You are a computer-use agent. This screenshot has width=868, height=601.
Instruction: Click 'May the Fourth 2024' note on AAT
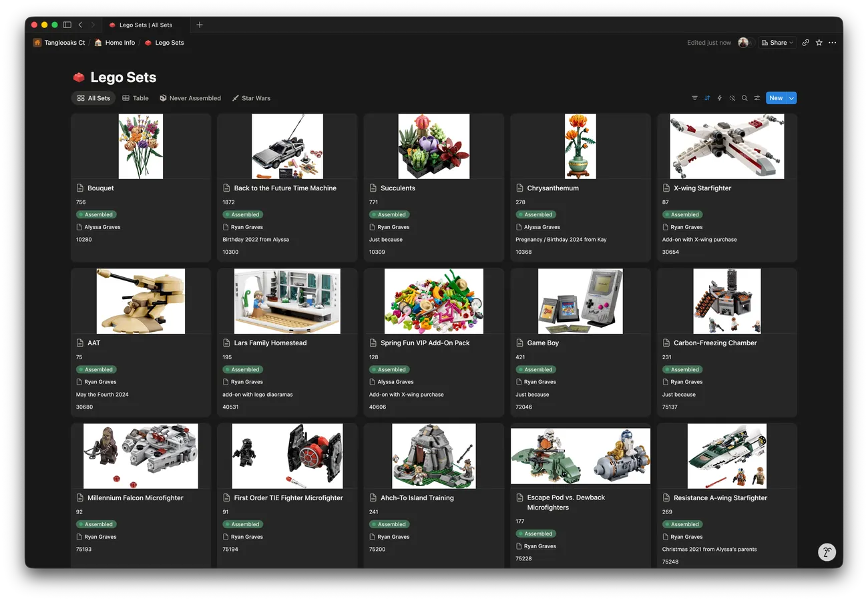point(102,395)
